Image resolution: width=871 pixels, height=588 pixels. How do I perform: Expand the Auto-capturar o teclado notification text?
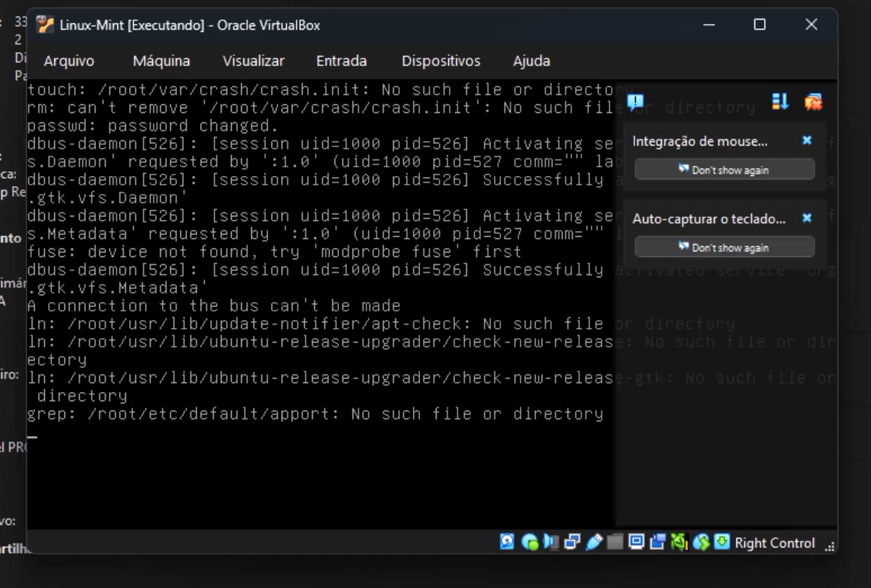click(709, 219)
